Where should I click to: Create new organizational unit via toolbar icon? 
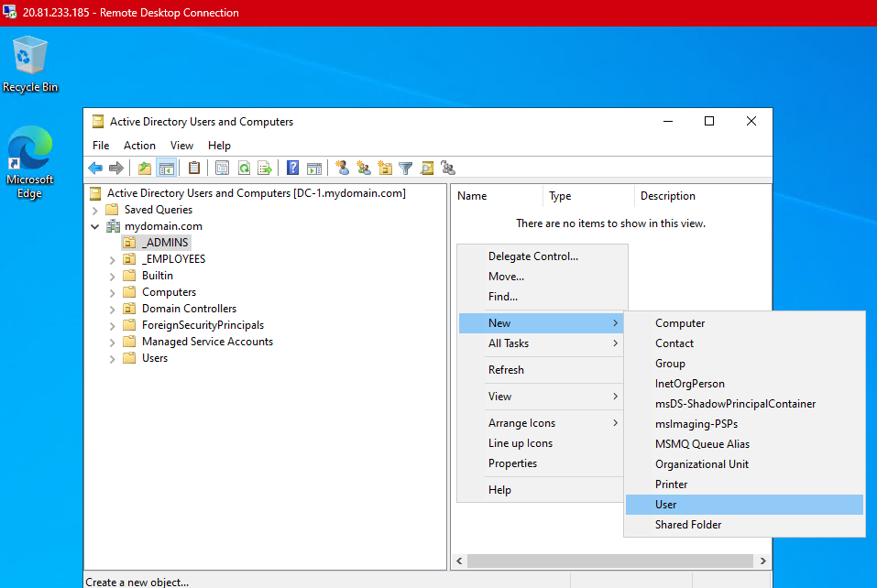385,168
